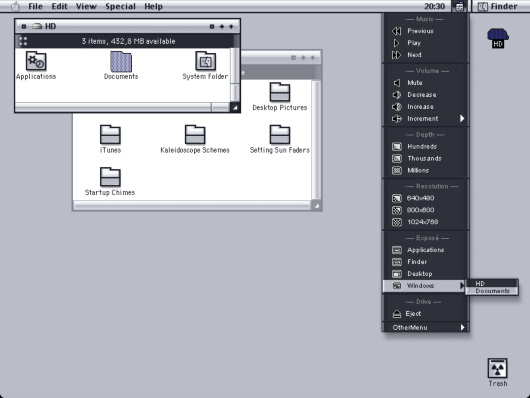Pick HD in Windows submenu
The image size is (530, 398).
(492, 283)
